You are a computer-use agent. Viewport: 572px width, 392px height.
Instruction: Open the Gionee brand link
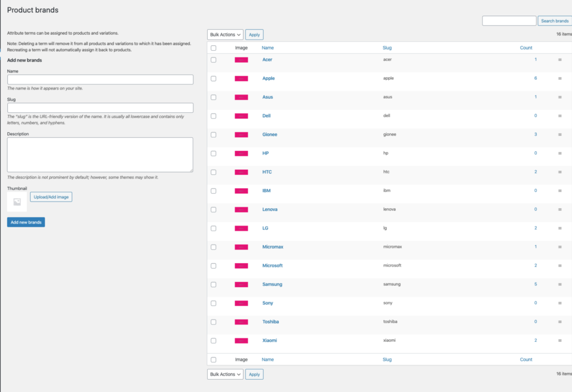point(270,135)
